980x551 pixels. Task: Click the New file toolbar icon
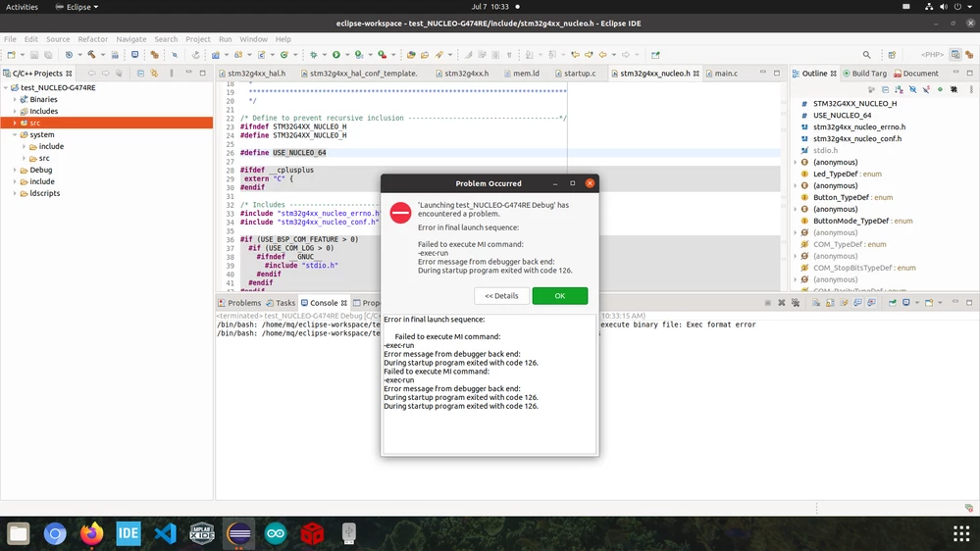coord(11,55)
